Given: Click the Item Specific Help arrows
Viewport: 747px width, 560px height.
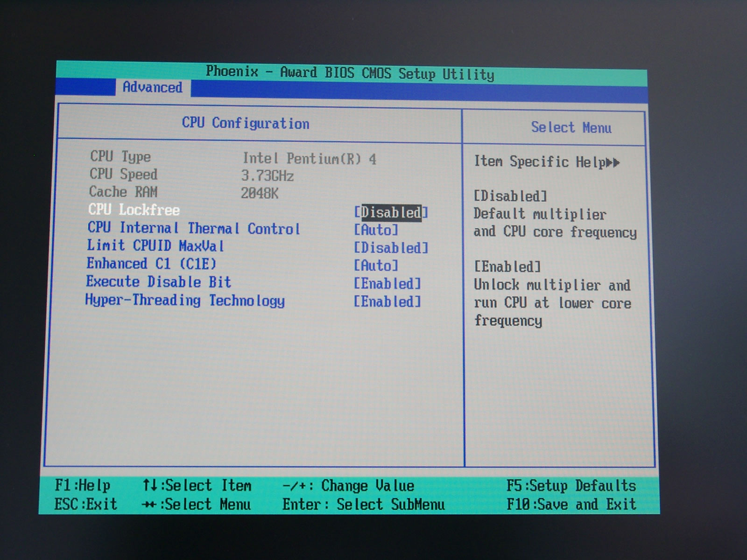Looking at the screenshot, I should pyautogui.click(x=612, y=163).
